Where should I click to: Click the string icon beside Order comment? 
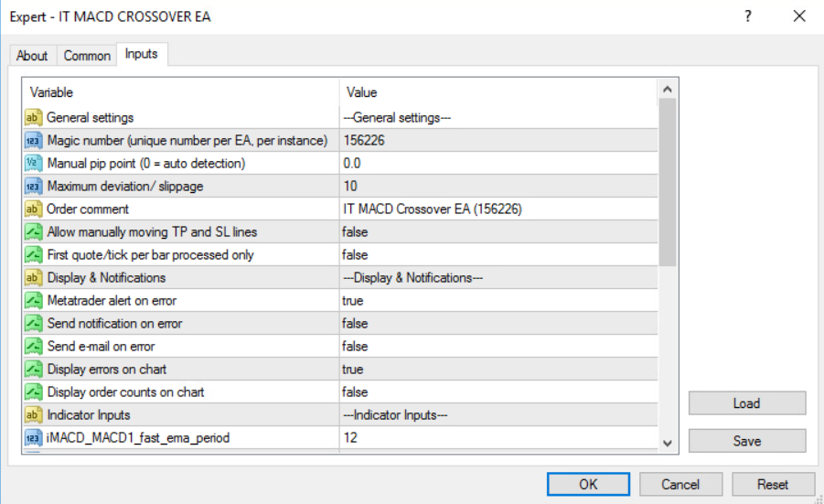click(33, 209)
